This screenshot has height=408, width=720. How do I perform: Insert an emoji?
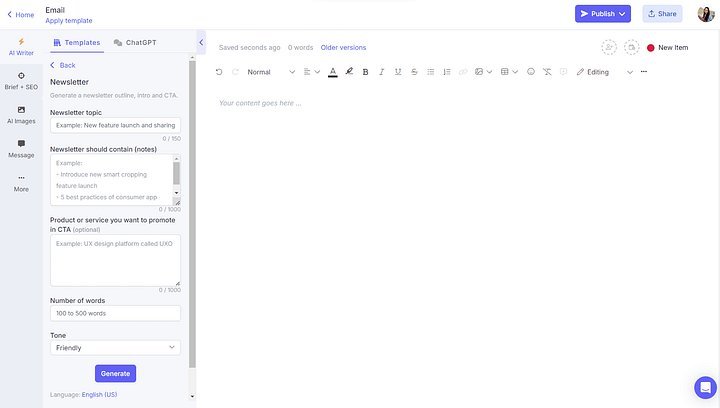(x=531, y=72)
